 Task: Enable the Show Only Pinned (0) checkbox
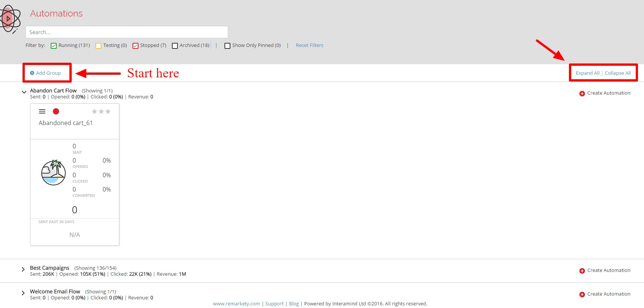tap(227, 46)
